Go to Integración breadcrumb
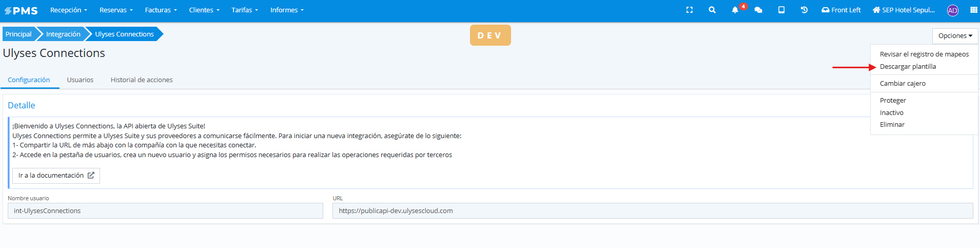 click(x=63, y=34)
